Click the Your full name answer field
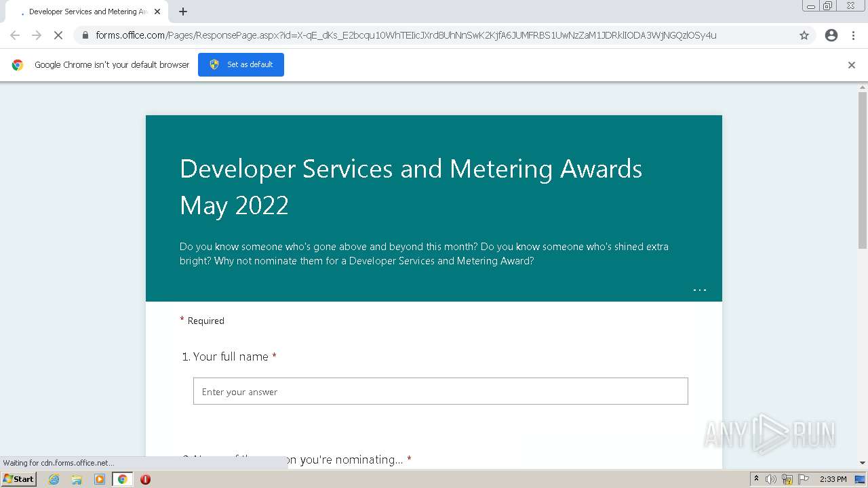The image size is (868, 488). [x=441, y=391]
